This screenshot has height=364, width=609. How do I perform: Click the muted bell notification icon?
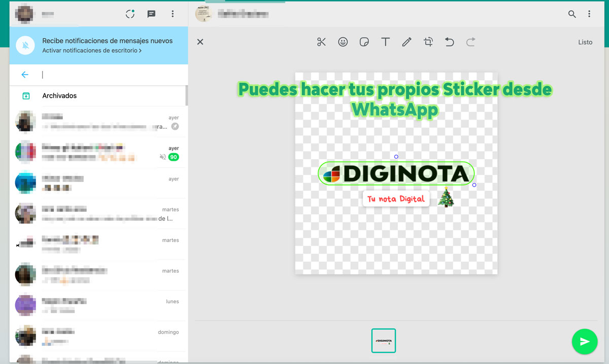[25, 46]
